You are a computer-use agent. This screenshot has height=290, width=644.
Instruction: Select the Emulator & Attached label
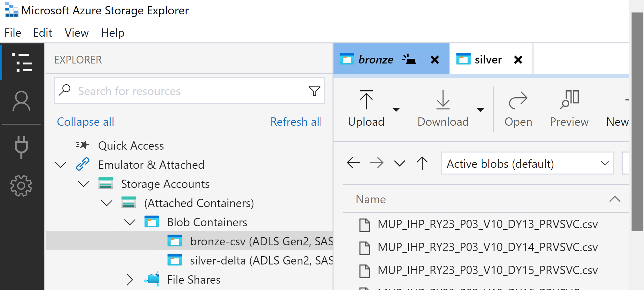[151, 165]
